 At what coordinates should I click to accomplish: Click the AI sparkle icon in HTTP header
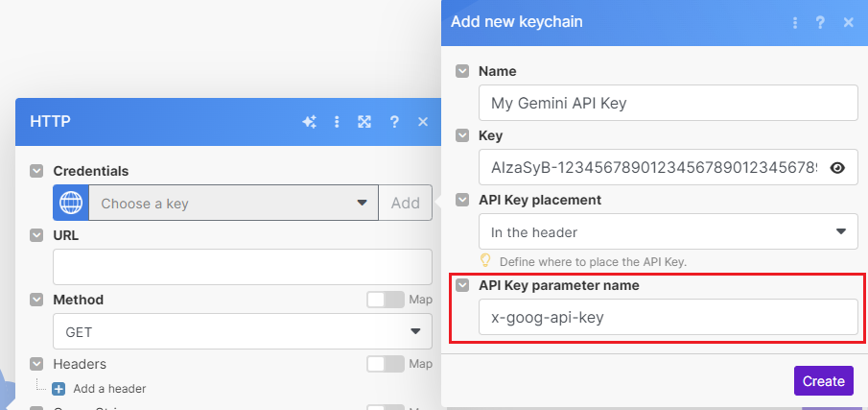309,122
